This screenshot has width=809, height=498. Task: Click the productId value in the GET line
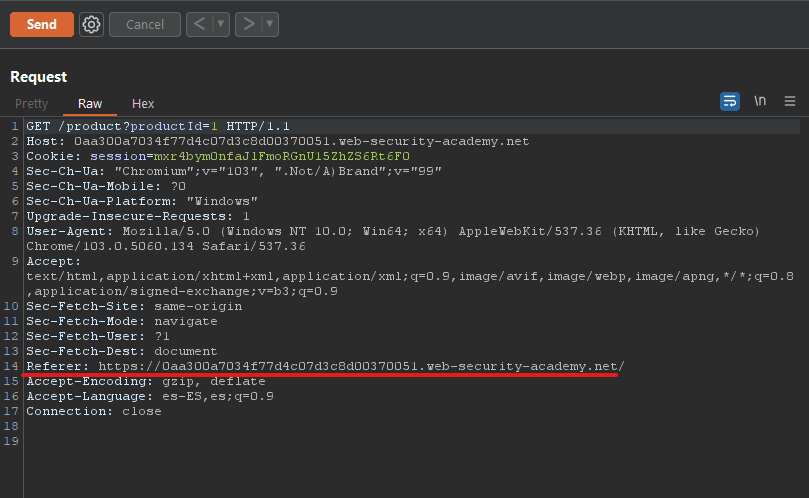tap(214, 127)
